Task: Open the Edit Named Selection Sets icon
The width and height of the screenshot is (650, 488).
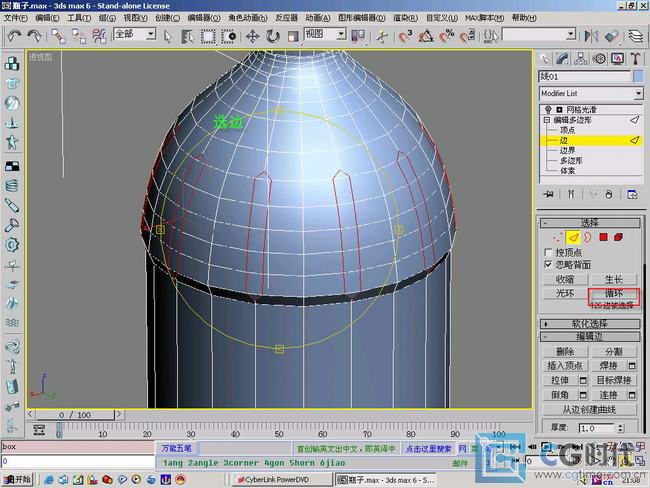Action: pyautogui.click(x=490, y=36)
